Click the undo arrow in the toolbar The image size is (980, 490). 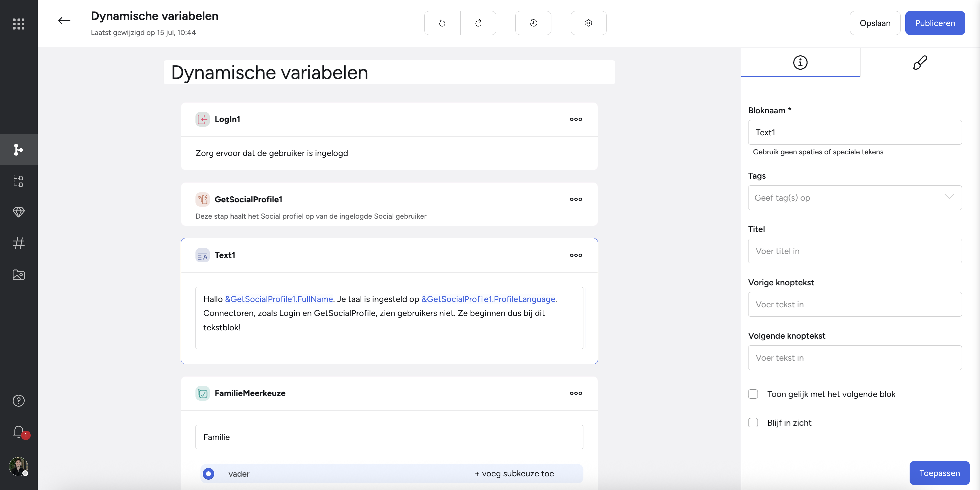tap(442, 23)
